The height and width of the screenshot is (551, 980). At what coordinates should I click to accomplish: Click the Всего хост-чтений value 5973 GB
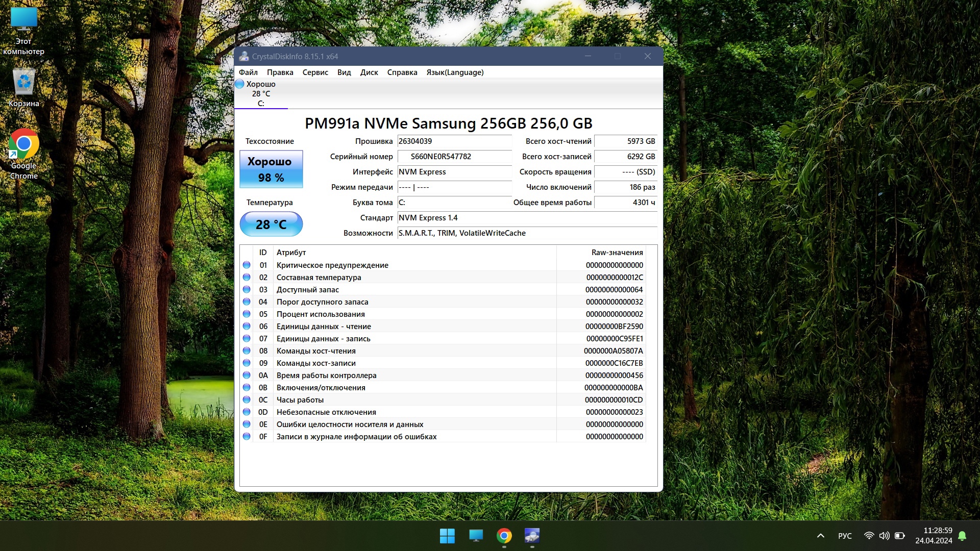click(x=626, y=141)
